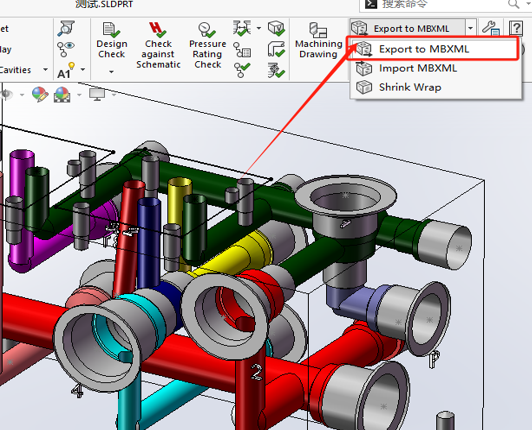Run the Pressure Rating Check
532x430 pixels.
pyautogui.click(x=207, y=45)
